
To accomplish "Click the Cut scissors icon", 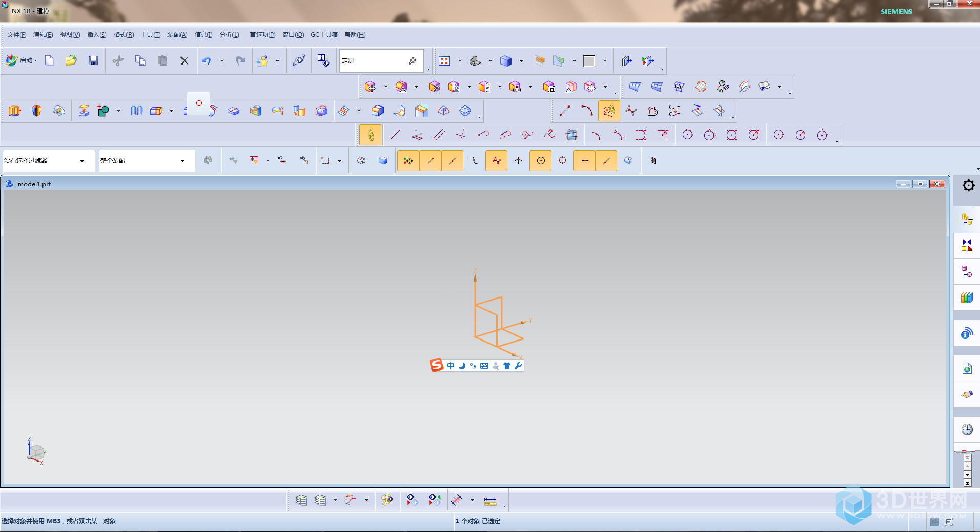I will (x=118, y=60).
